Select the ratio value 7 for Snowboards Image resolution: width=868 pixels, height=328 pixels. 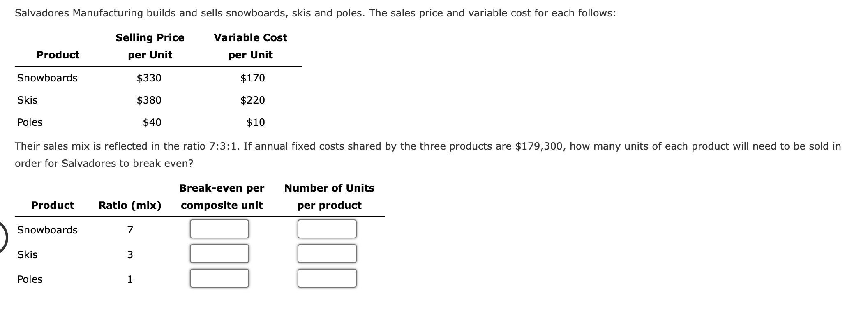coord(130,230)
